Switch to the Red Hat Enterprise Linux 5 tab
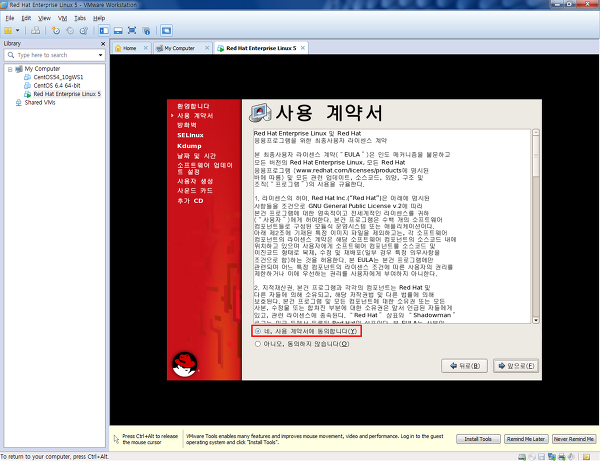Viewport: 600px width, 461px height. pos(261,48)
